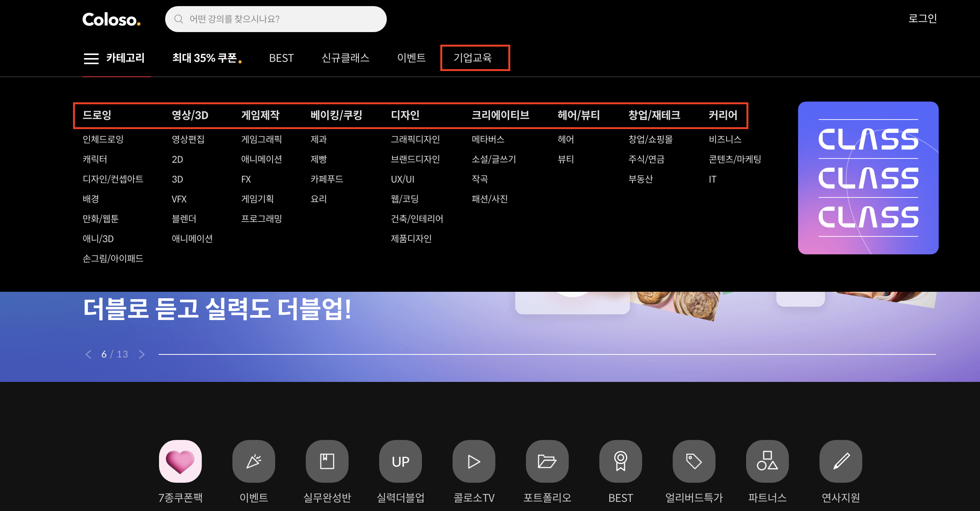The image size is (980, 511).
Task: Select the 신규클래스 menu item
Action: (x=345, y=58)
